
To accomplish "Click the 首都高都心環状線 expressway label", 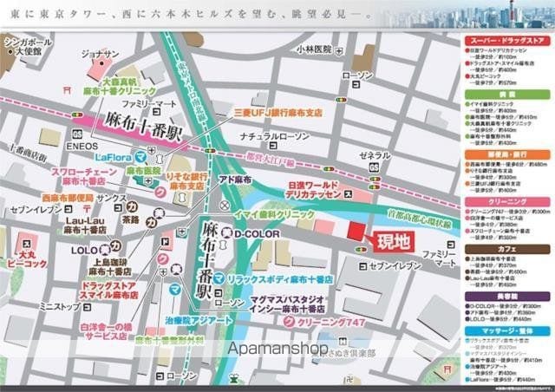I will tap(420, 219).
